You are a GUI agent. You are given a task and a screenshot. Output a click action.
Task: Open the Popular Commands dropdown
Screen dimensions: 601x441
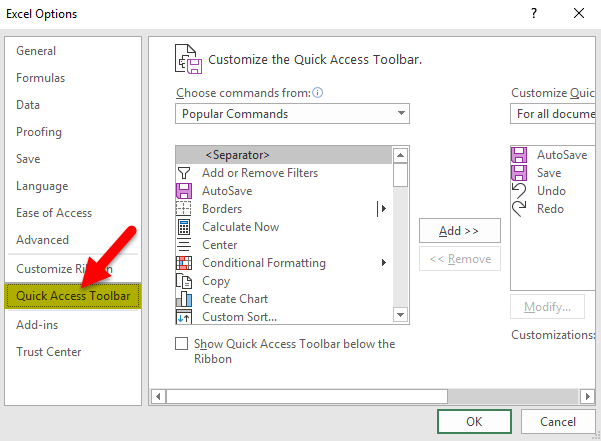tap(292, 114)
